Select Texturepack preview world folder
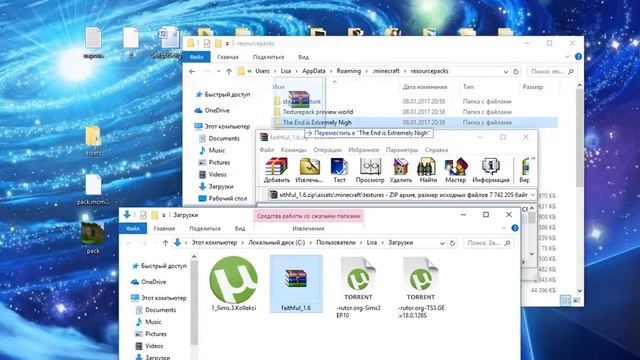Screen dimensions: 640x360 tap(414, 112)
